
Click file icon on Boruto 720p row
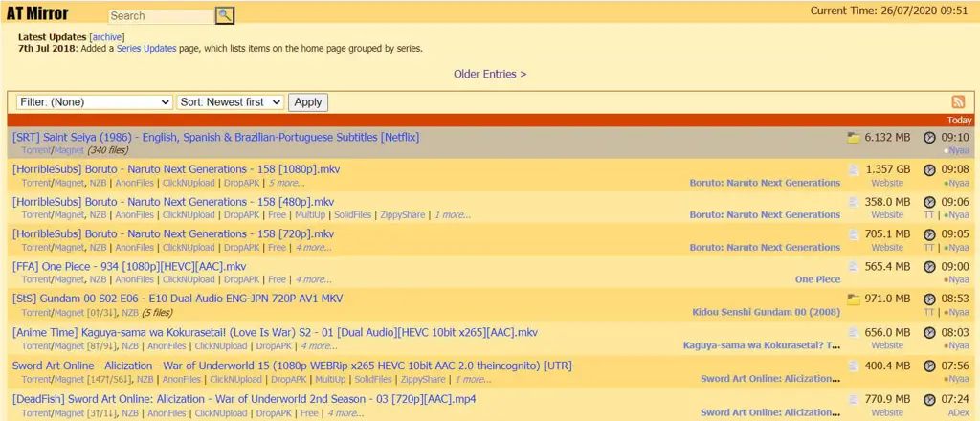tap(854, 234)
